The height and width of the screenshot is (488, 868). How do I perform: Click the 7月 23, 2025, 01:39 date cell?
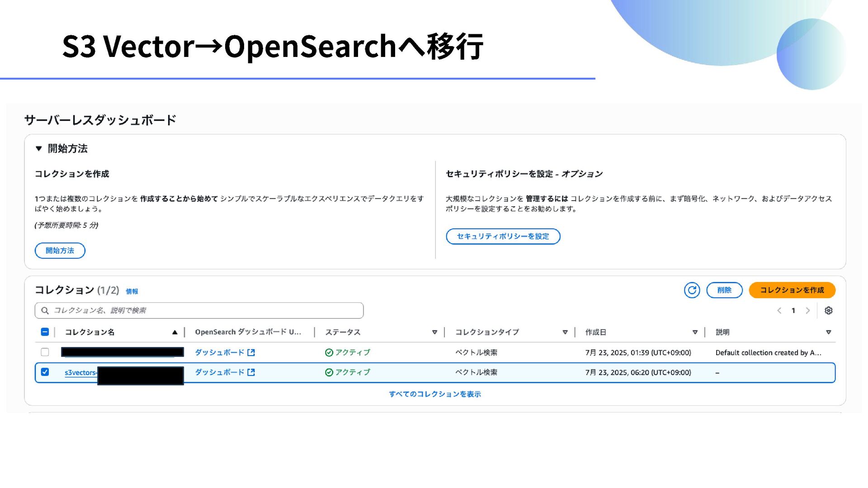tap(638, 352)
